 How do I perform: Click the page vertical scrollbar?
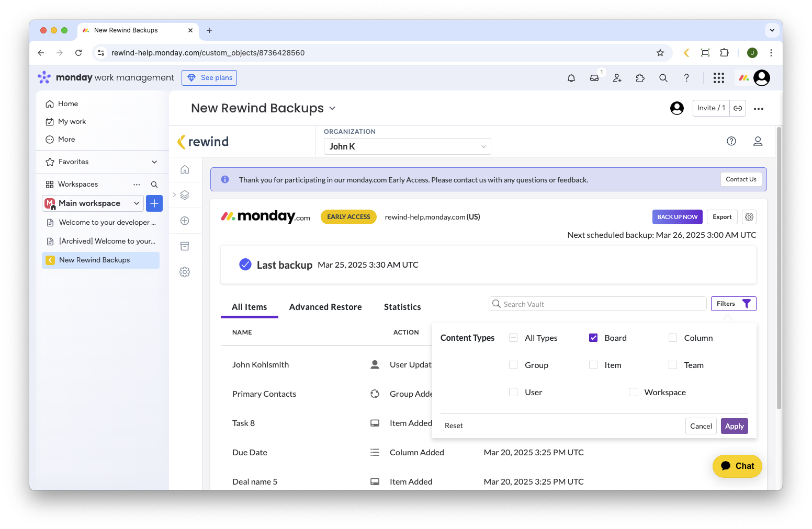tap(779, 268)
